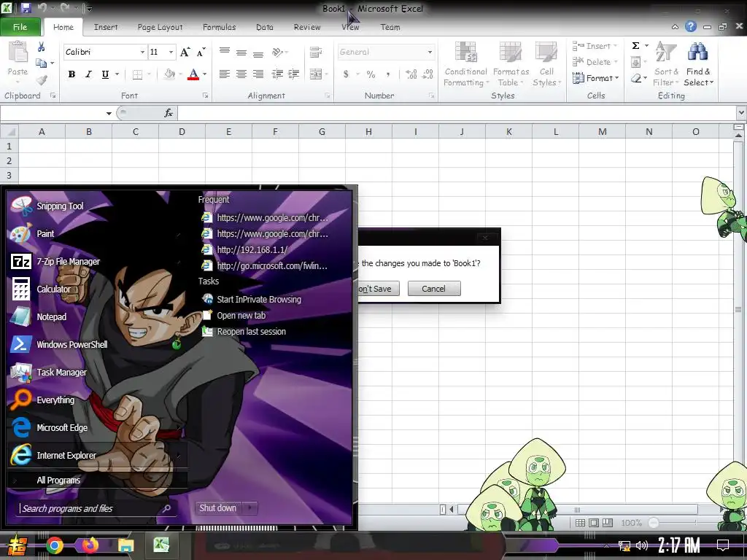
Task: Toggle Italic formatting
Action: (88, 74)
